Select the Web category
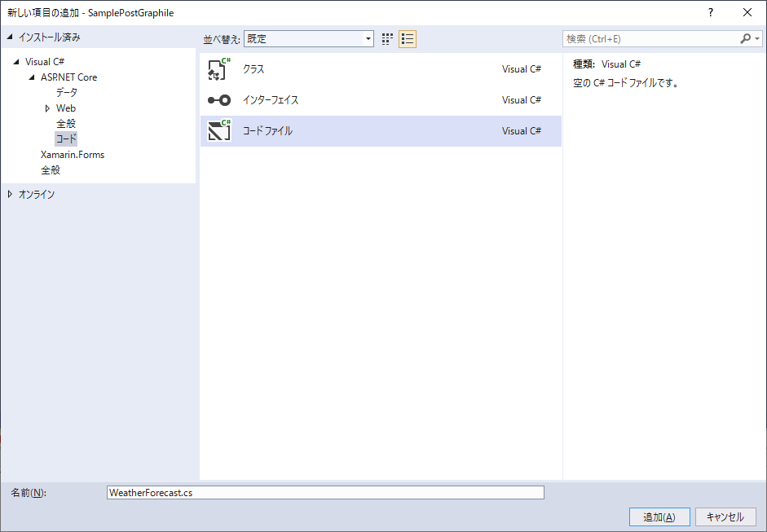This screenshot has height=532, width=767. point(66,108)
